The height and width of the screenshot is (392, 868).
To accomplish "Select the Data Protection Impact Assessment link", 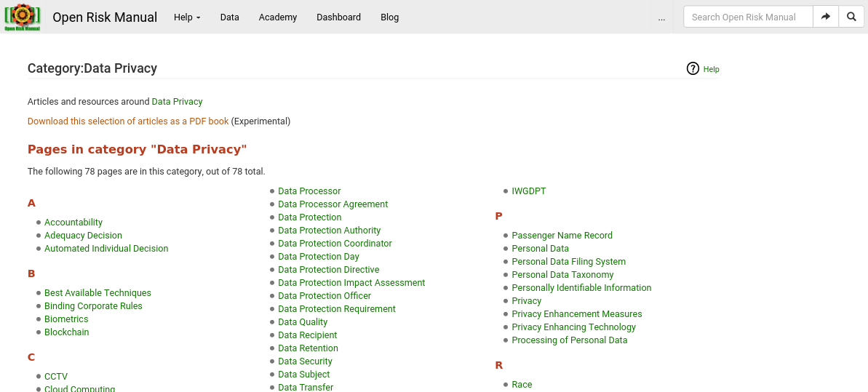I will (351, 283).
